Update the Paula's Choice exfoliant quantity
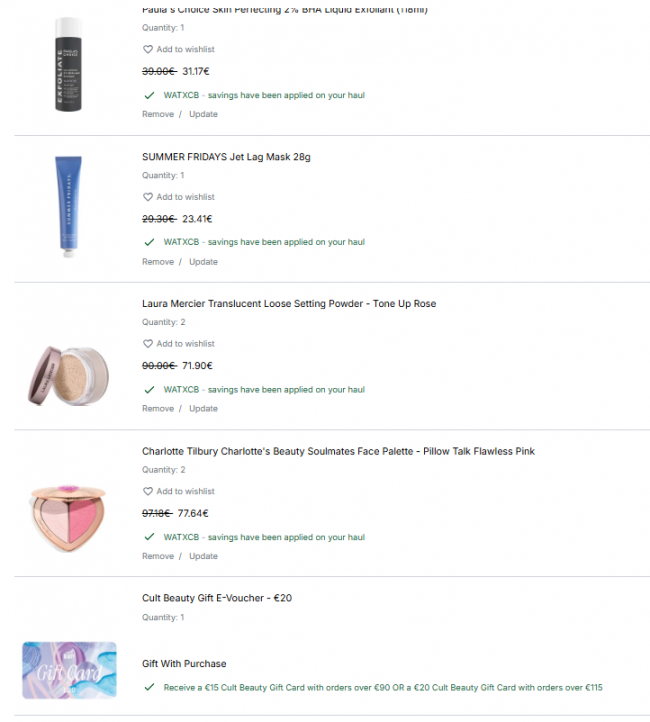The width and height of the screenshot is (650, 722). click(203, 114)
